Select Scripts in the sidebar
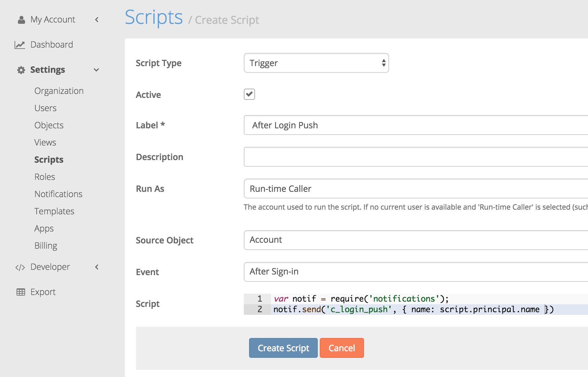This screenshot has height=377, width=588. point(49,160)
